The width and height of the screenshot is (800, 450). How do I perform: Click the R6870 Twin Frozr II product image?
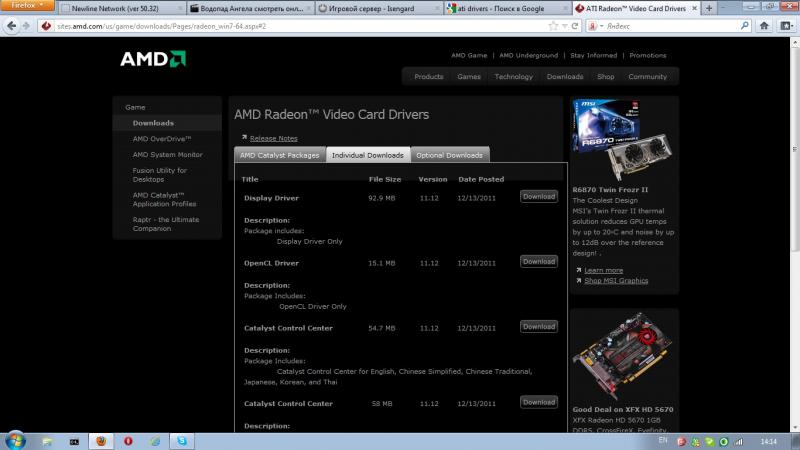(622, 140)
